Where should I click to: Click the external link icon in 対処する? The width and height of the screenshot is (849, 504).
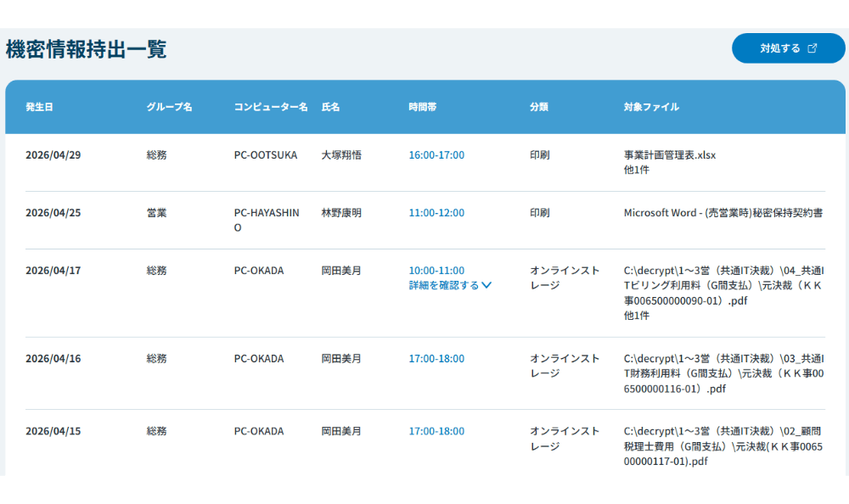click(812, 48)
